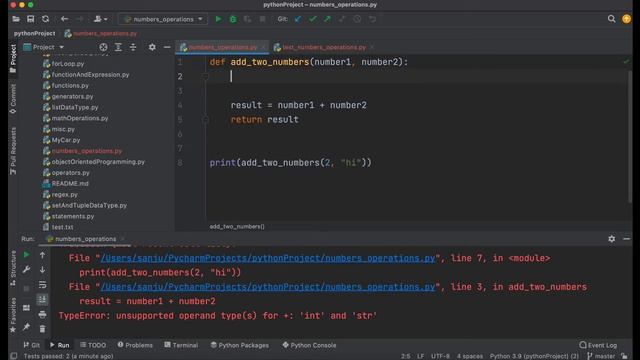Open the Python Console tab
Screen dimensions: 640x360
tap(309, 345)
